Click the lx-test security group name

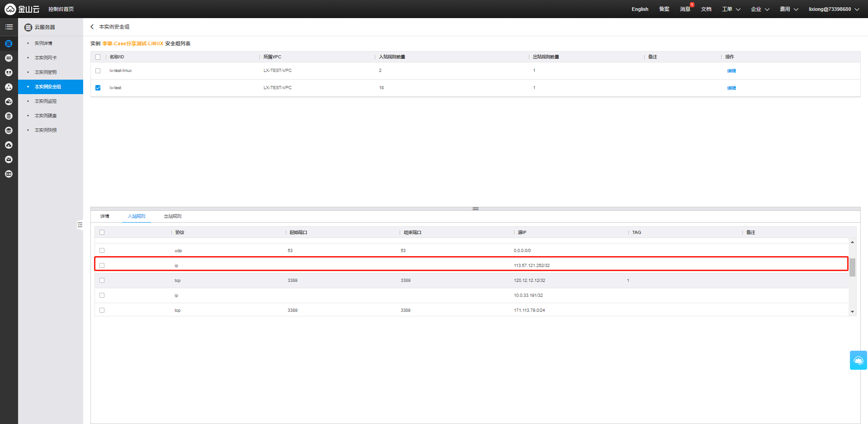click(x=115, y=88)
